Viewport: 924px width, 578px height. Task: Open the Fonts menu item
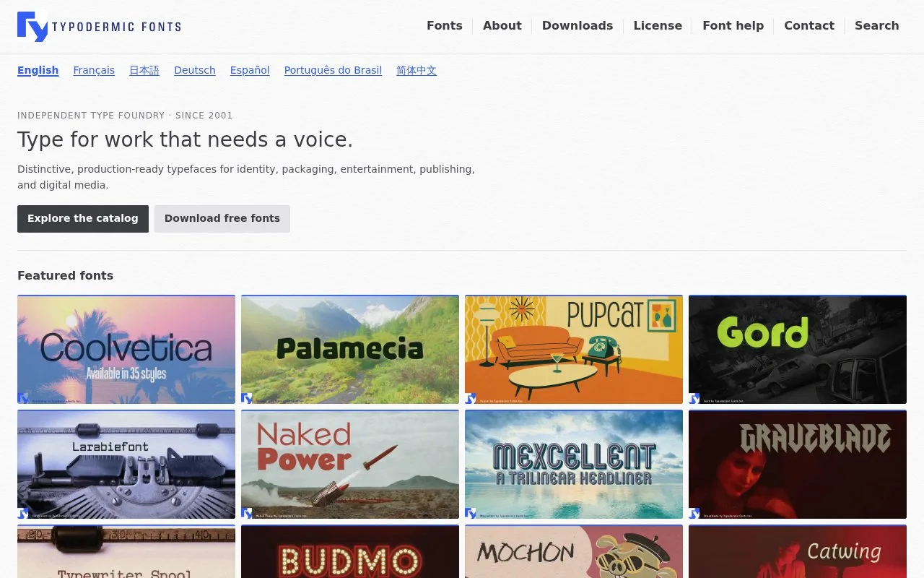445,26
